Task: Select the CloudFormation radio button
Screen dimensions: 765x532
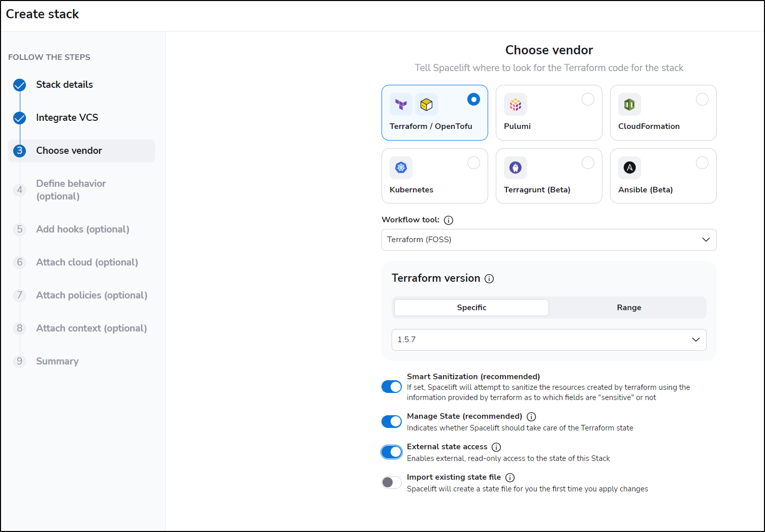Action: click(x=702, y=99)
